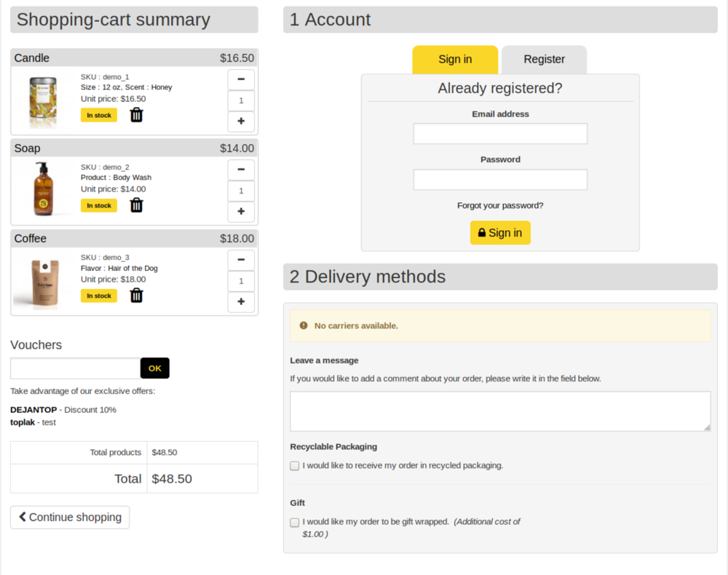728x575 pixels.
Task: Remove the Candle item using its trash icon
Action: coord(136,114)
